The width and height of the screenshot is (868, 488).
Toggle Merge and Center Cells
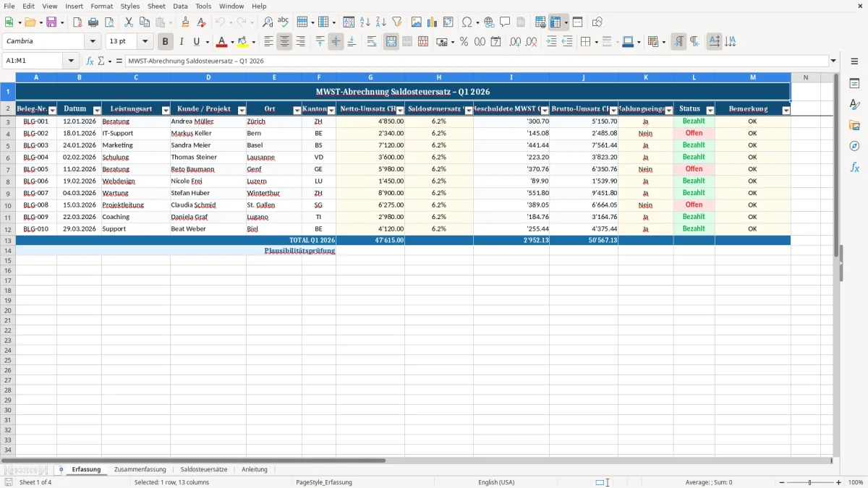(391, 42)
